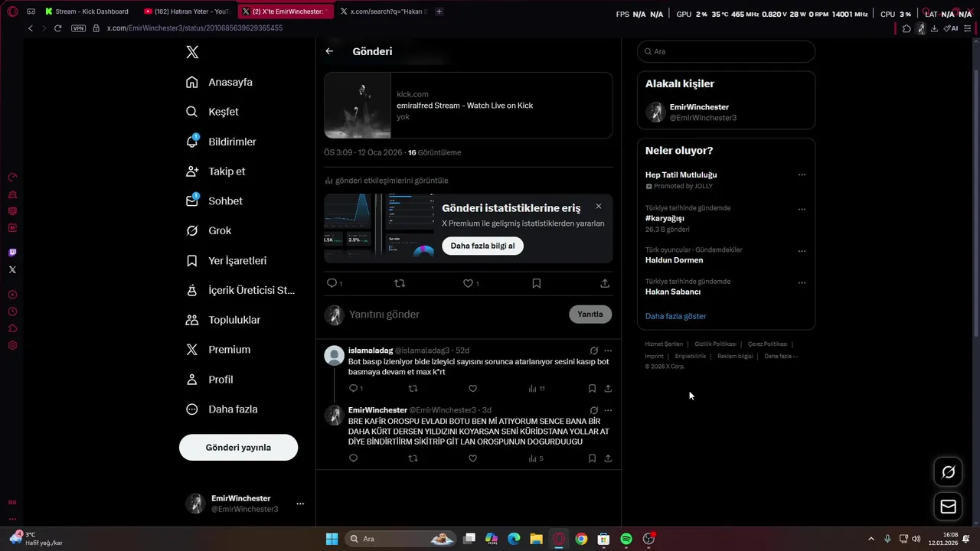Click Grok icon on islamaladag reply
This screenshot has width=980, height=551.
click(x=593, y=350)
